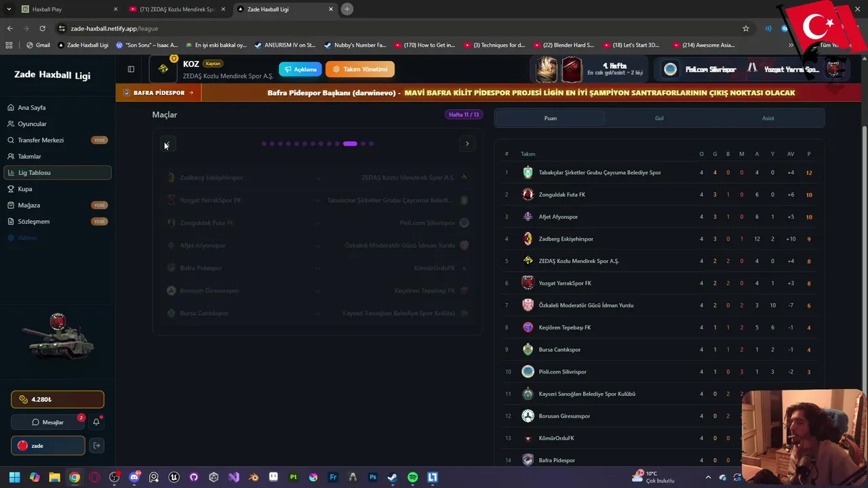Click the logout icon next to zade
Image resolution: width=868 pixels, height=488 pixels.
click(x=97, y=445)
